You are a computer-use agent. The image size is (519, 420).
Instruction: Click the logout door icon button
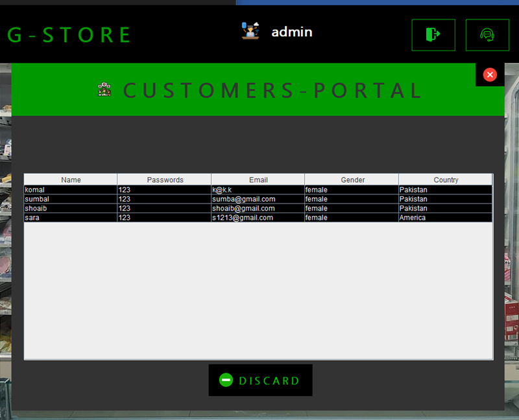433,35
